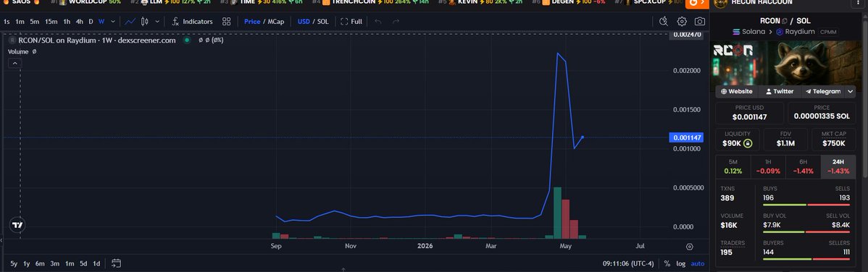Image resolution: width=868 pixels, height=272 pixels.
Task: Switch chart to Price view
Action: point(252,22)
